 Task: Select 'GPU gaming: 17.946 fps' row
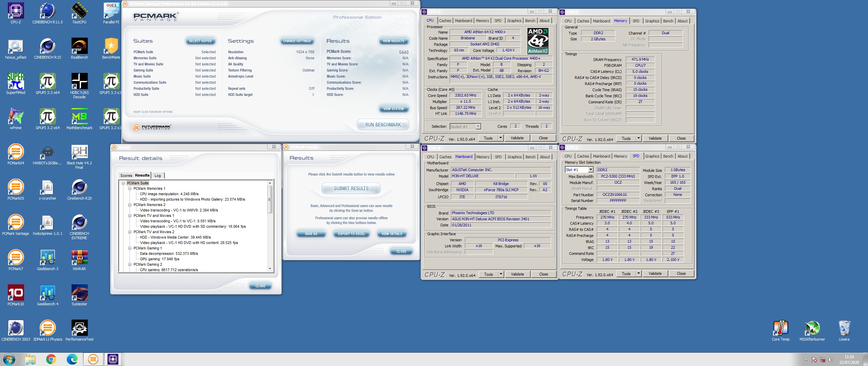coord(159,259)
